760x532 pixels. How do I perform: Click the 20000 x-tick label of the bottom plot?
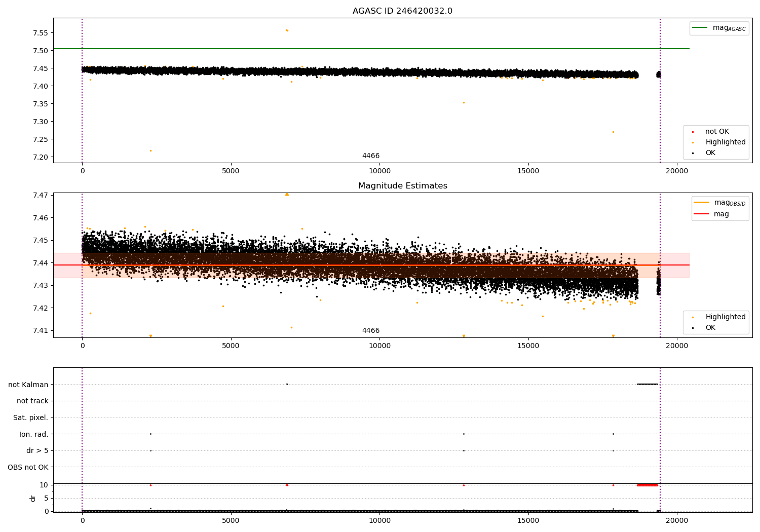[x=677, y=520]
